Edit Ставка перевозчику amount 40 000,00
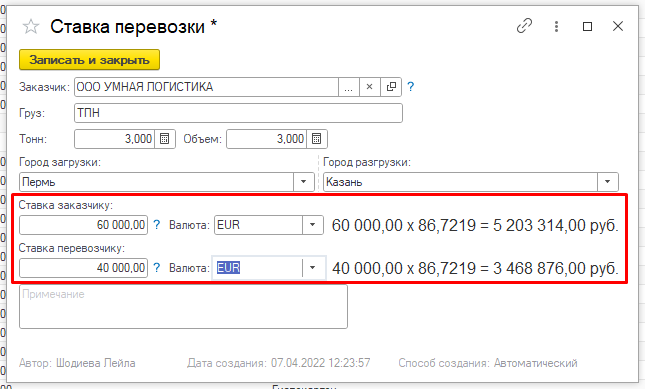645x389 pixels. [x=84, y=268]
